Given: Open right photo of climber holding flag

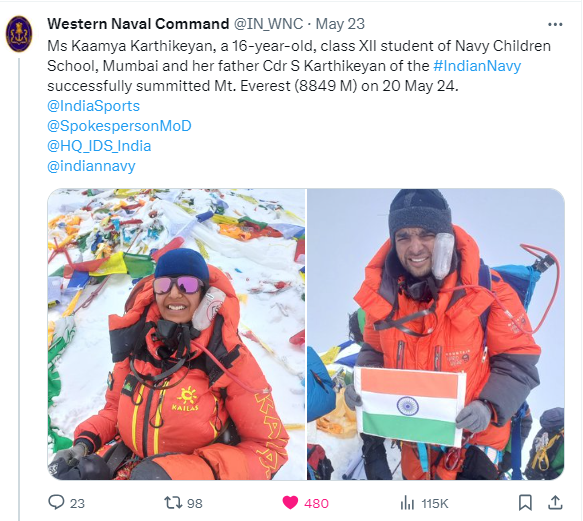Looking at the screenshot, I should 436,334.
